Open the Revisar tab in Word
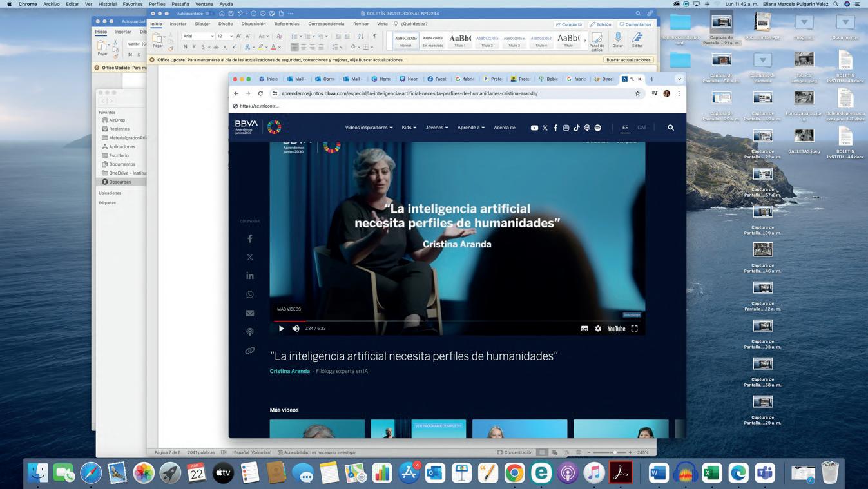Image resolution: width=868 pixels, height=489 pixels. coord(361,24)
